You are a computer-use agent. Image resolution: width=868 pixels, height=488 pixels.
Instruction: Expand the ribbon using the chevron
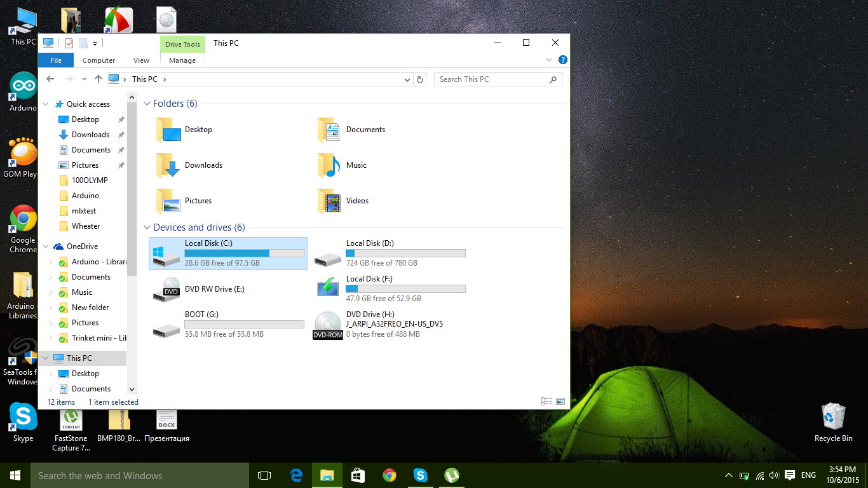(x=549, y=60)
